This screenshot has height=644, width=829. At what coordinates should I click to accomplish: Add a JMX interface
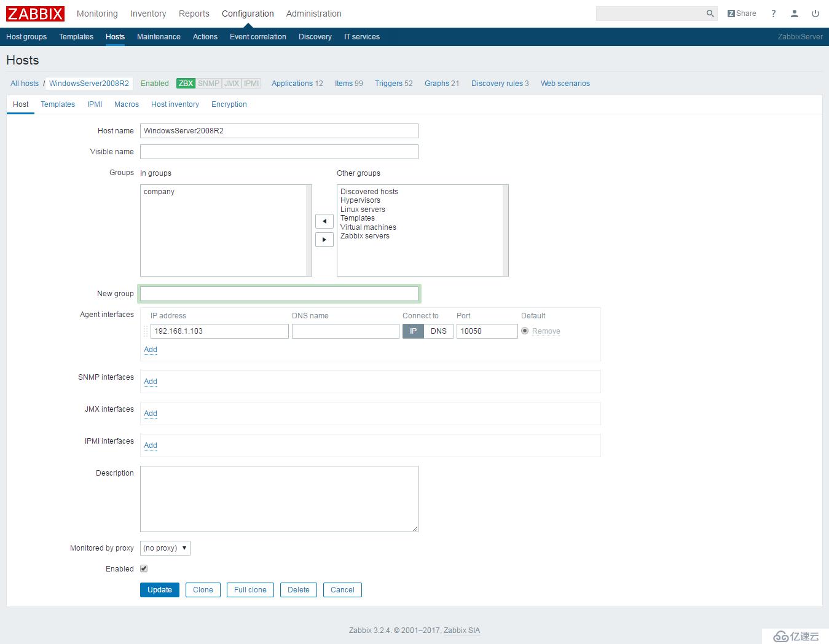[x=151, y=414]
